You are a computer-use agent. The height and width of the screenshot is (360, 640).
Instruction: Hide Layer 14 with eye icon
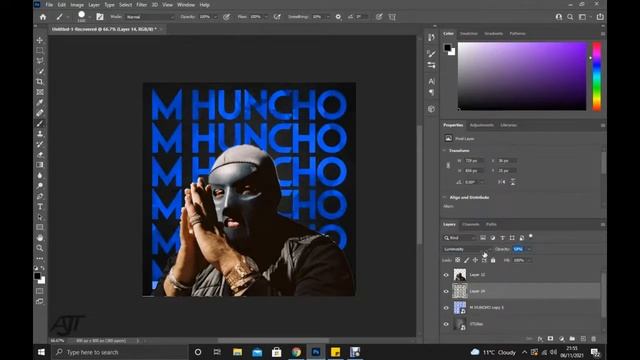coord(446,291)
